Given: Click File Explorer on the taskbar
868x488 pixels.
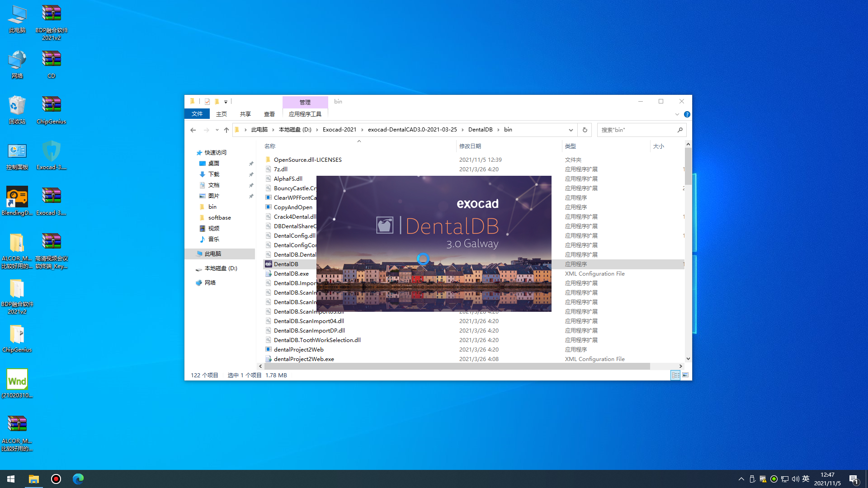Looking at the screenshot, I should coord(34,479).
